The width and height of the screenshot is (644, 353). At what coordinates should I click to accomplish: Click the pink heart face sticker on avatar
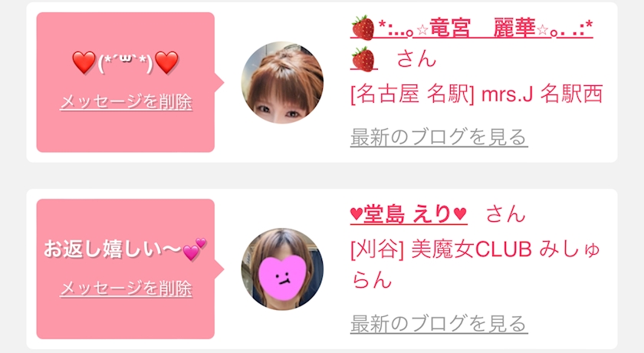click(x=282, y=277)
